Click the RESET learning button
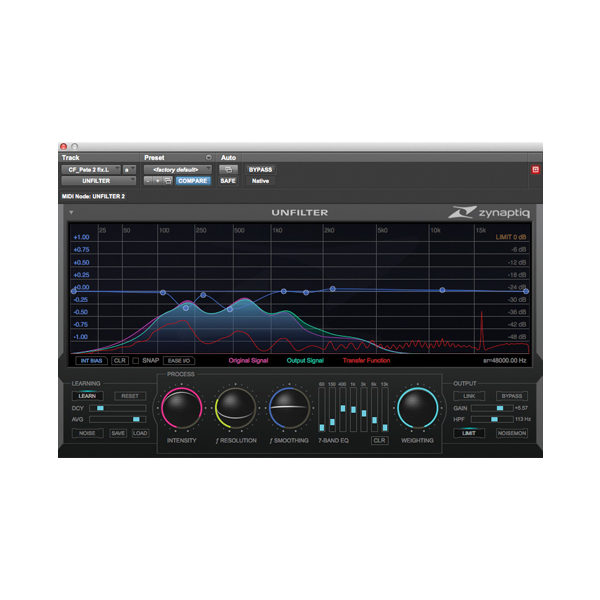Image resolution: width=600 pixels, height=600 pixels. pos(130,396)
